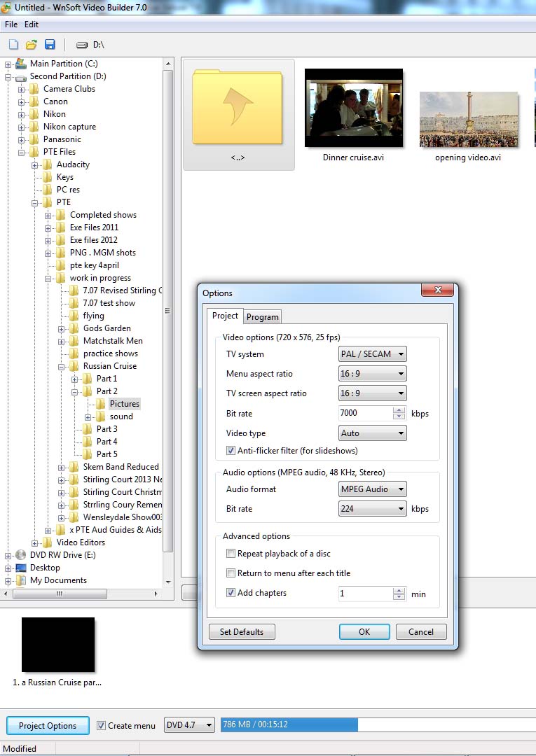Click the Keys folder icon
This screenshot has height=756, width=536.
(x=47, y=177)
